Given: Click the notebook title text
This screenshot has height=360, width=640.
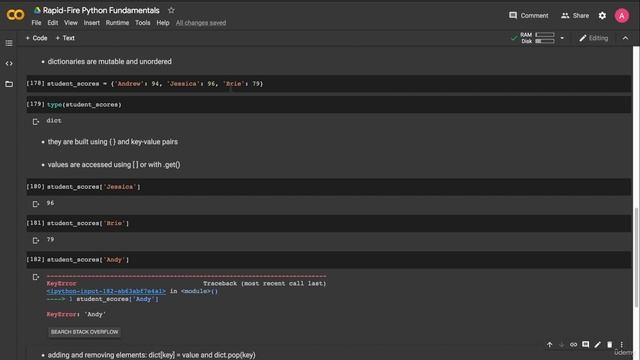Looking at the screenshot, I should (101, 10).
